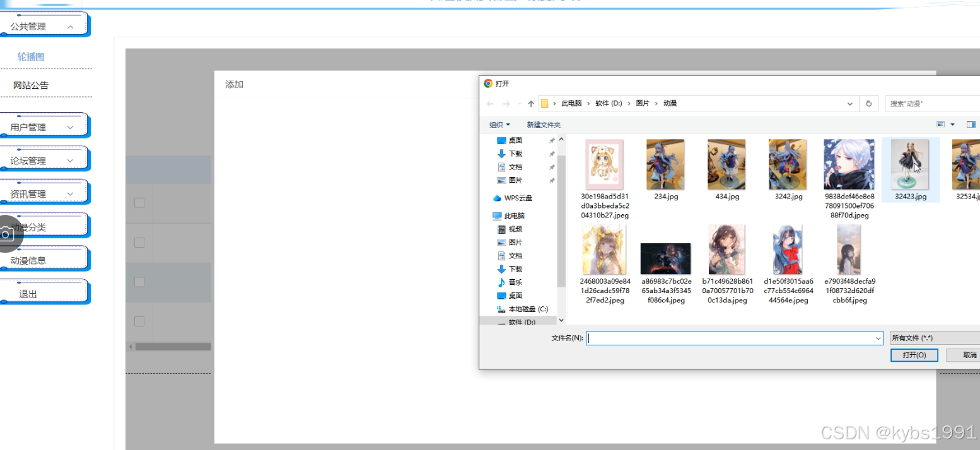Click navigation pane scroll up arrow
The height and width of the screenshot is (450, 980).
coord(562,139)
